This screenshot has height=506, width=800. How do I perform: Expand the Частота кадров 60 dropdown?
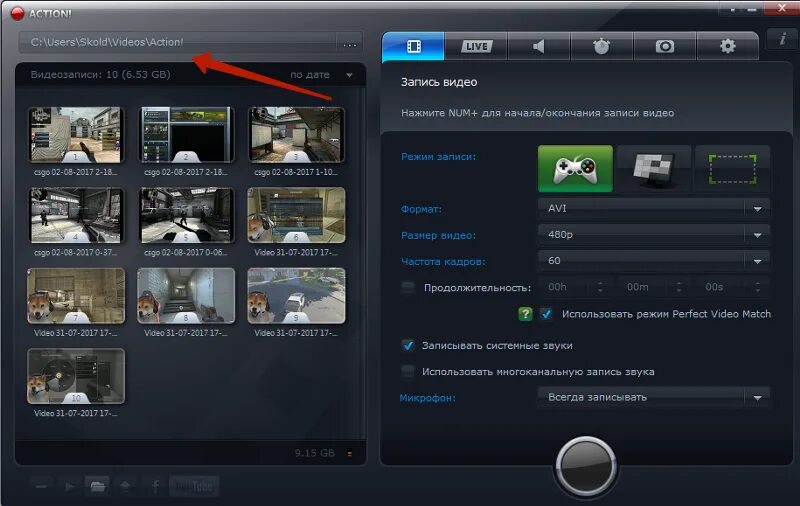click(x=654, y=261)
